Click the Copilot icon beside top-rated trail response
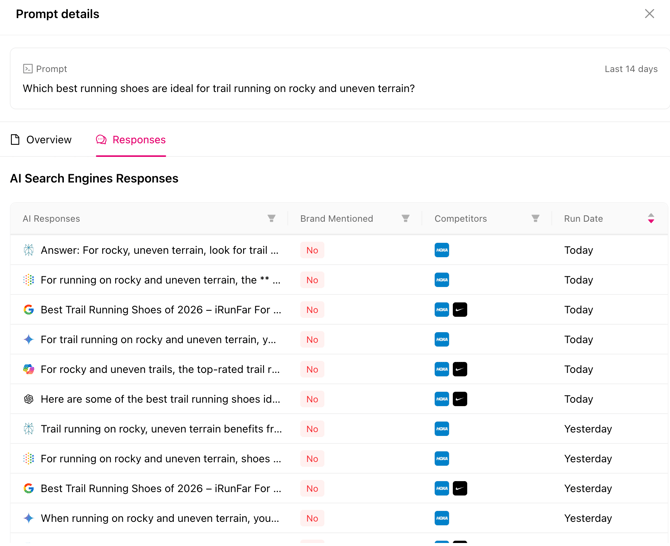Screen dimensions: 670x546 pyautogui.click(x=28, y=369)
